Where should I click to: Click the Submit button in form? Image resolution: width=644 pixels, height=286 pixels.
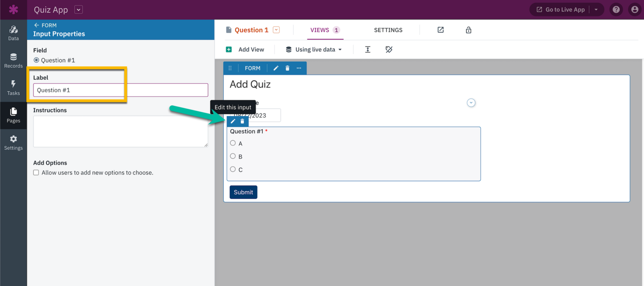point(243,192)
